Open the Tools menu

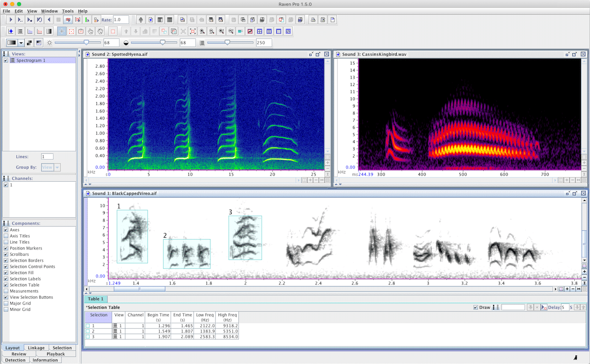68,11
